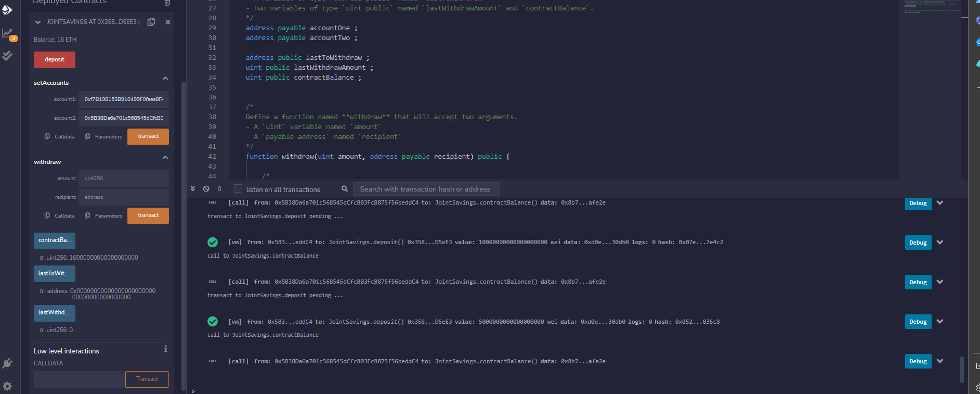Screen dimensions: 980x394
Task: Expand details of the 10000000000000000000 wei deposit
Action: (940, 243)
